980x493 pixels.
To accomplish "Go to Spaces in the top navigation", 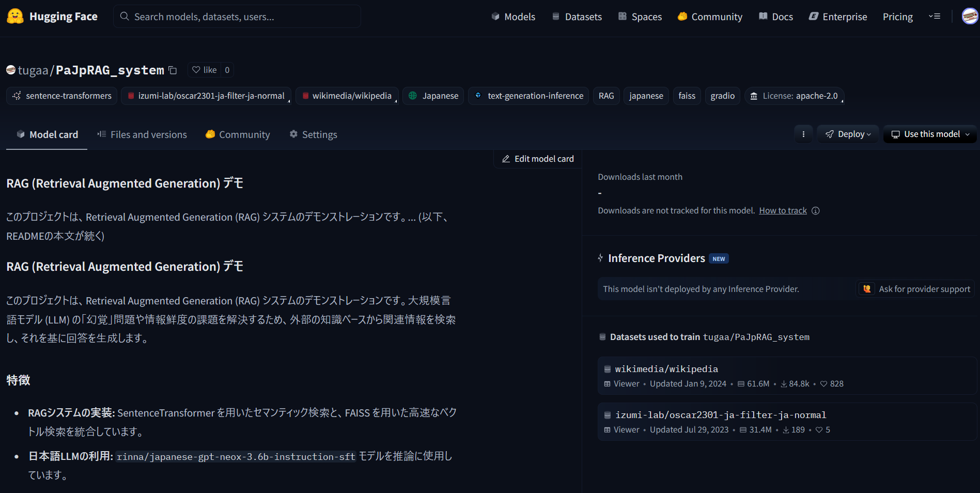I will tap(640, 17).
